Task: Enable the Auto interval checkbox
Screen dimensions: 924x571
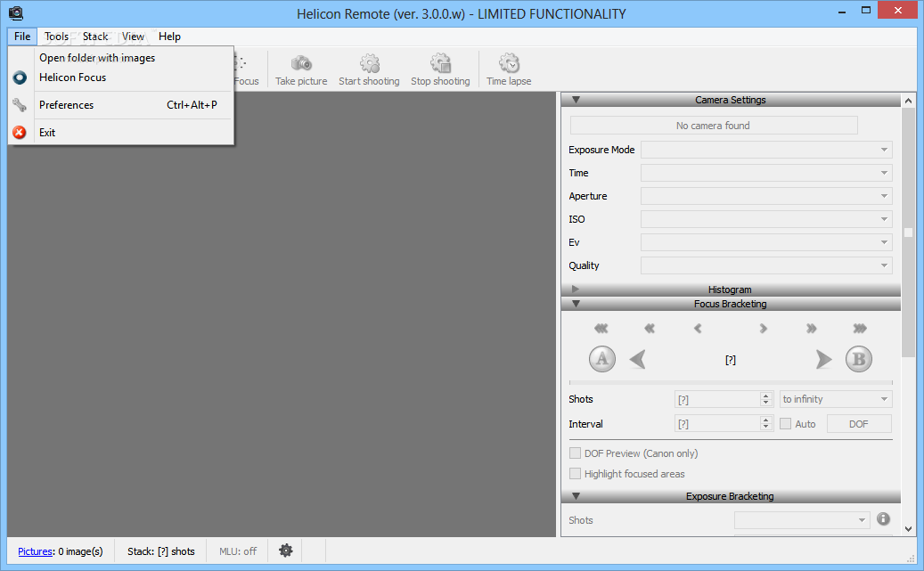Action: click(x=785, y=424)
